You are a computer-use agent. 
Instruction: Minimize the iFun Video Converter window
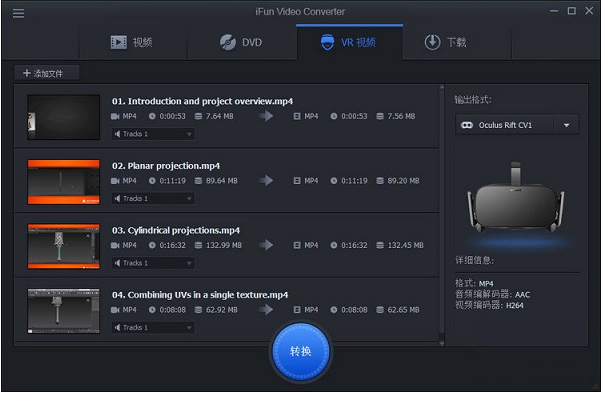click(554, 11)
